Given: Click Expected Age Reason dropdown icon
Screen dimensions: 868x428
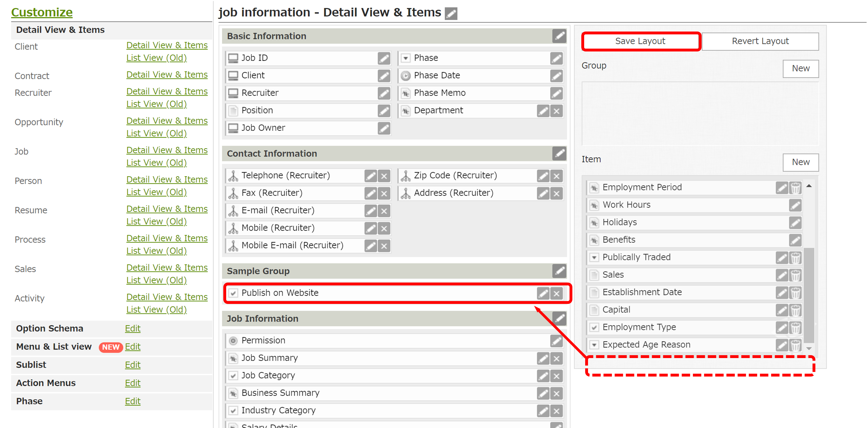Looking at the screenshot, I should pyautogui.click(x=594, y=345).
